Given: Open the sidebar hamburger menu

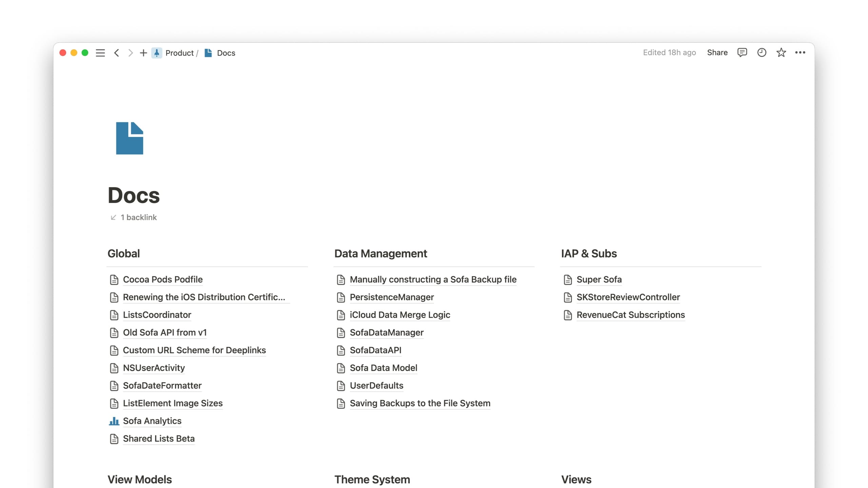Looking at the screenshot, I should tap(100, 53).
